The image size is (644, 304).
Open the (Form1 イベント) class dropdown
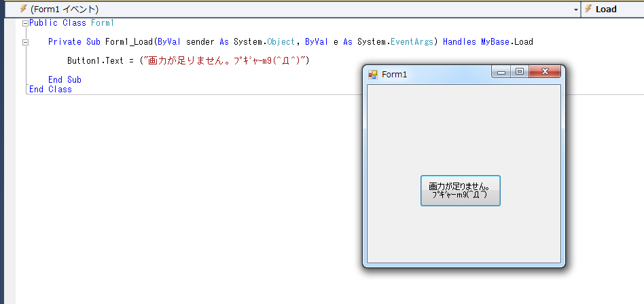pyautogui.click(x=293, y=9)
